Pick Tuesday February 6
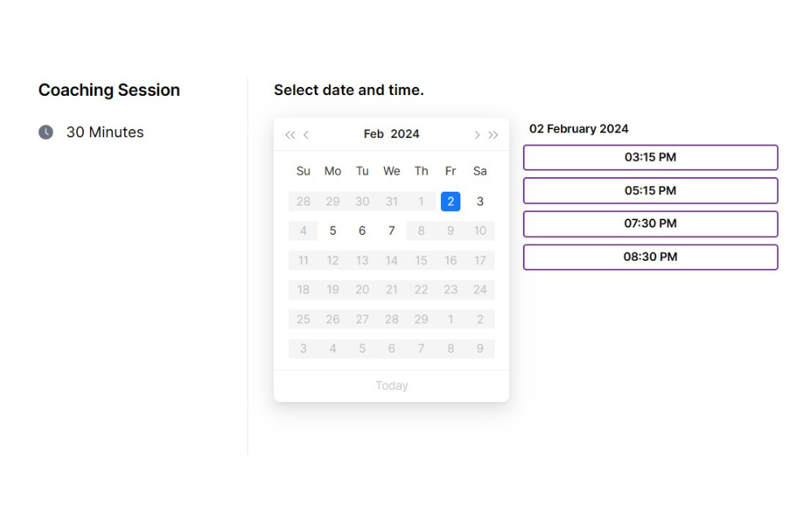Image resolution: width=812 pixels, height=528 pixels. click(x=362, y=231)
